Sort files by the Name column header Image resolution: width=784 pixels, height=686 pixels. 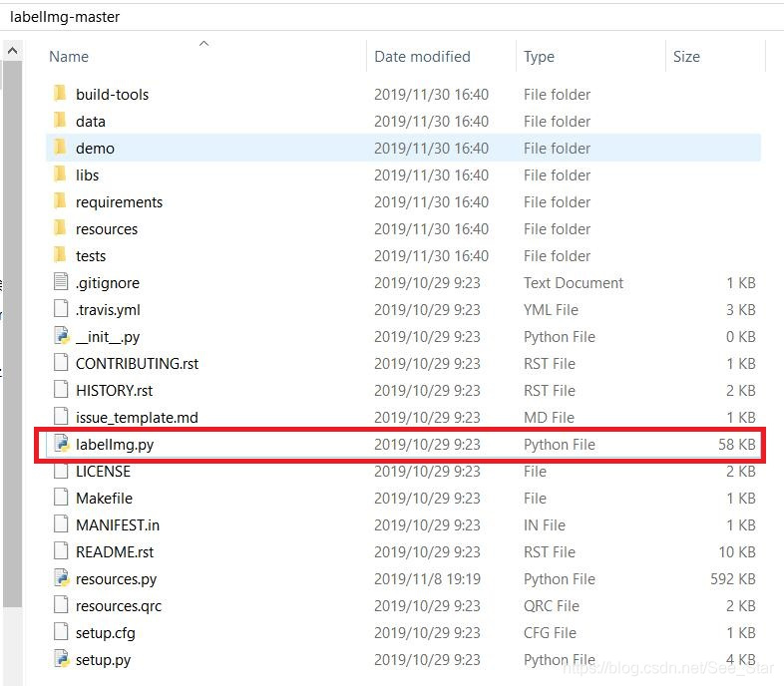[69, 57]
